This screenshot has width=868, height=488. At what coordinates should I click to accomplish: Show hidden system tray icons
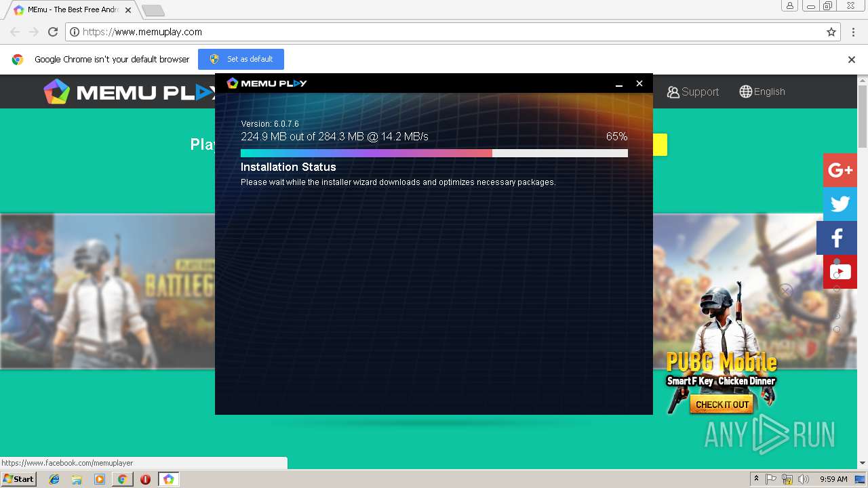pyautogui.click(x=756, y=479)
